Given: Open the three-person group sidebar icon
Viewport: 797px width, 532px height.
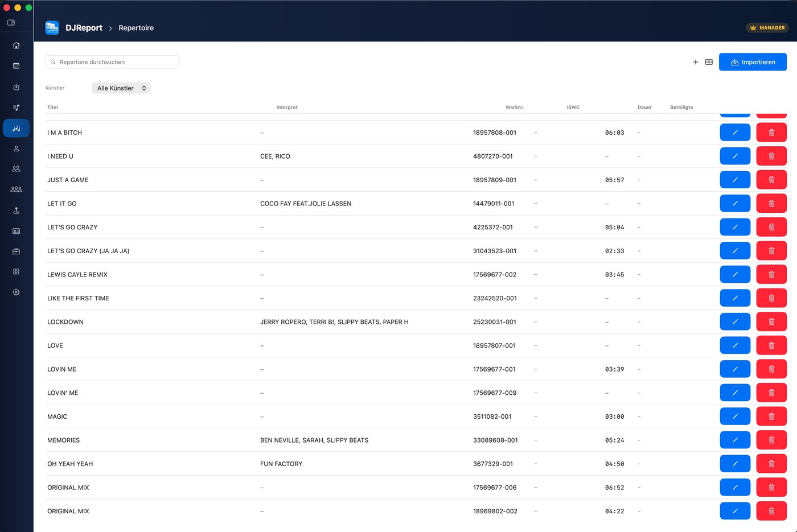Looking at the screenshot, I should click(x=16, y=189).
